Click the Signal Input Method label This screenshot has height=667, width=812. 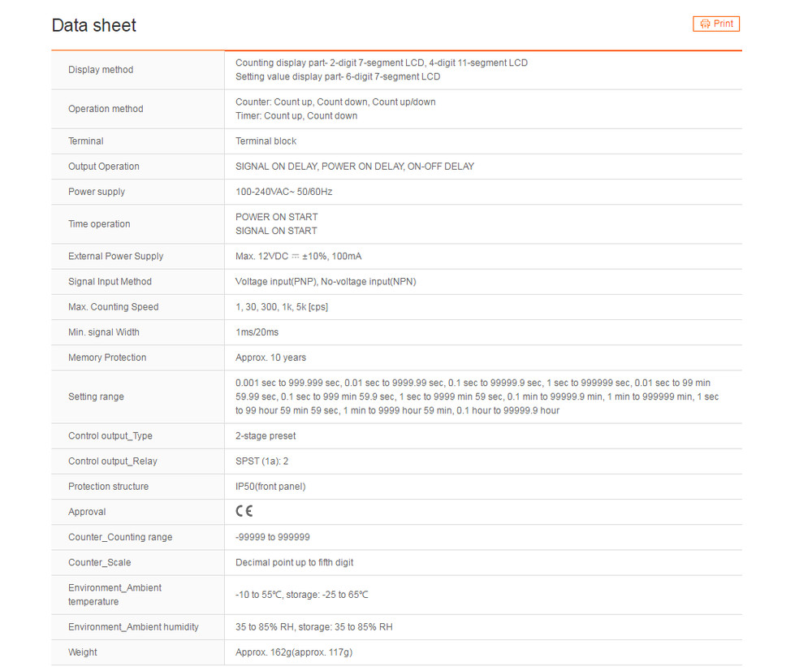110,282
